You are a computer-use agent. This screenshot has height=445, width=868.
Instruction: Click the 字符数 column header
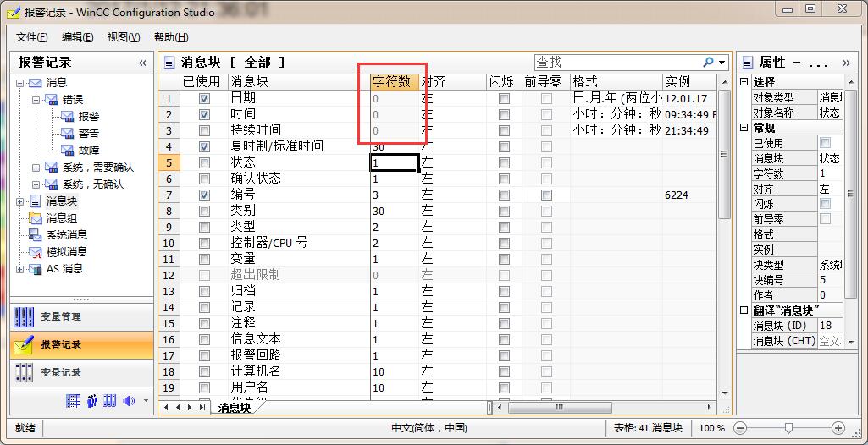click(394, 82)
